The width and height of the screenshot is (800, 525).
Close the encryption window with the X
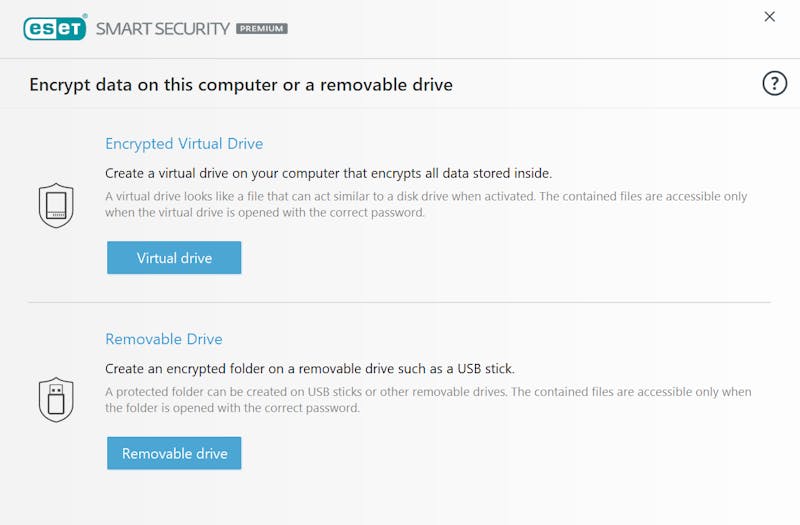[769, 17]
